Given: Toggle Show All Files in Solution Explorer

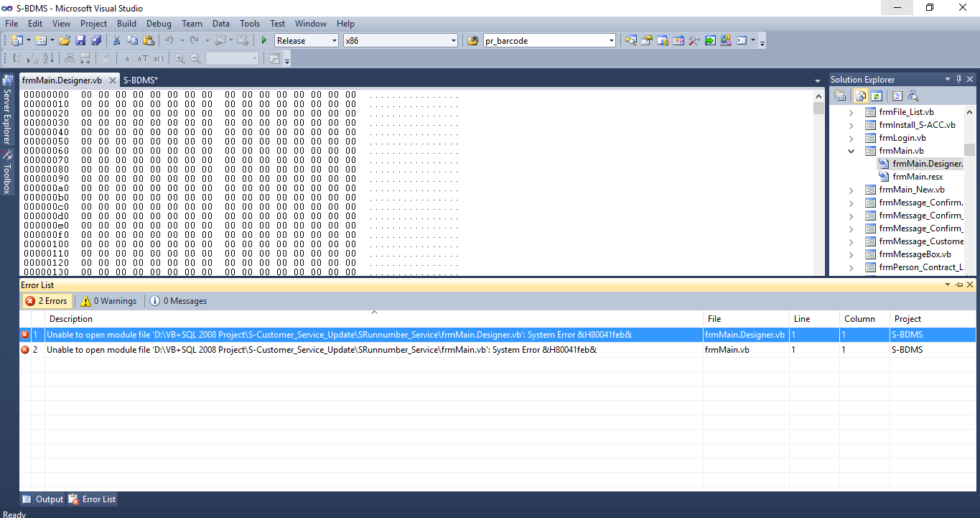Looking at the screenshot, I should tap(861, 96).
